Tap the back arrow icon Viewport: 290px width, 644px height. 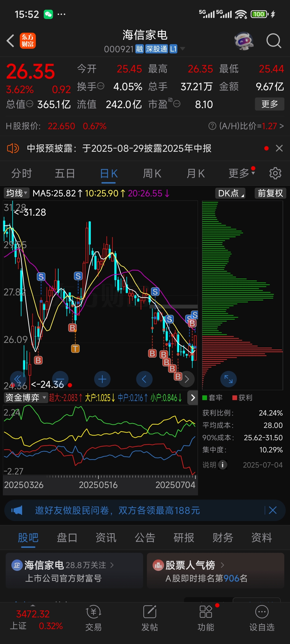pos(10,41)
